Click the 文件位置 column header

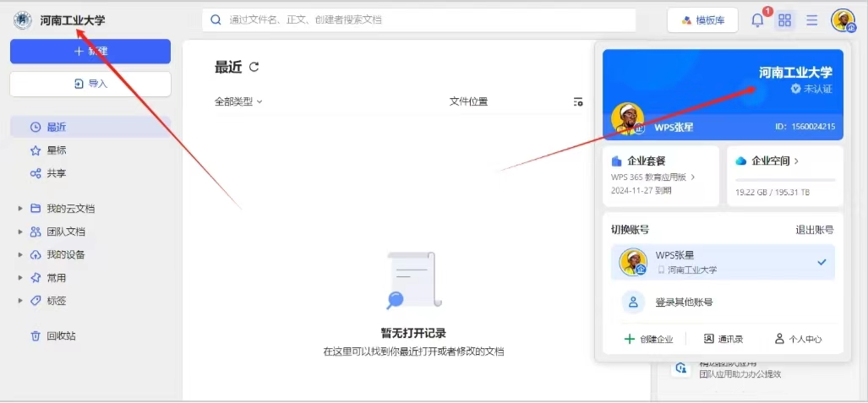tap(468, 101)
